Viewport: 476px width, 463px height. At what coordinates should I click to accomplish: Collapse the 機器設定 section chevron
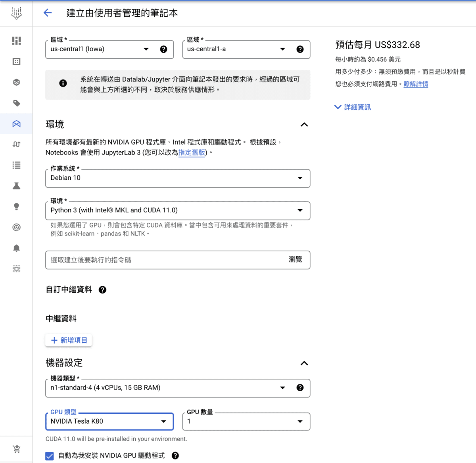tap(304, 363)
